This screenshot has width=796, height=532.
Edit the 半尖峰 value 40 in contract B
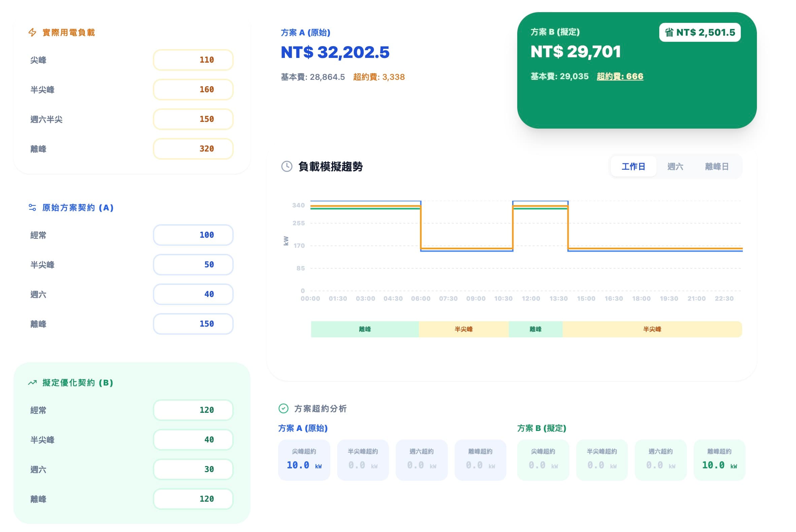193,439
